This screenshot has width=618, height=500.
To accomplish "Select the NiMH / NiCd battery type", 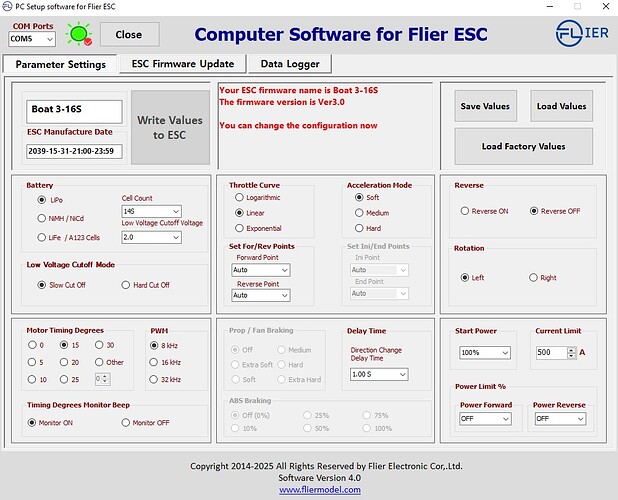I will (x=41, y=218).
